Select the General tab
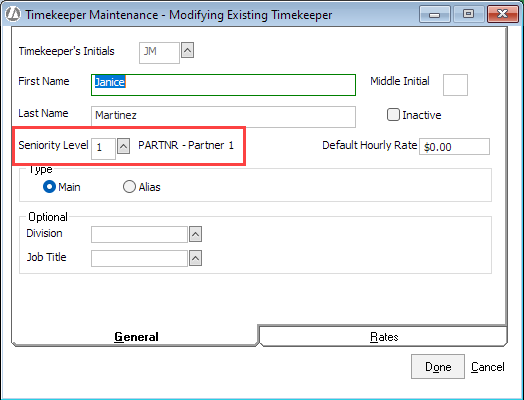The image size is (524, 400). coord(135,336)
